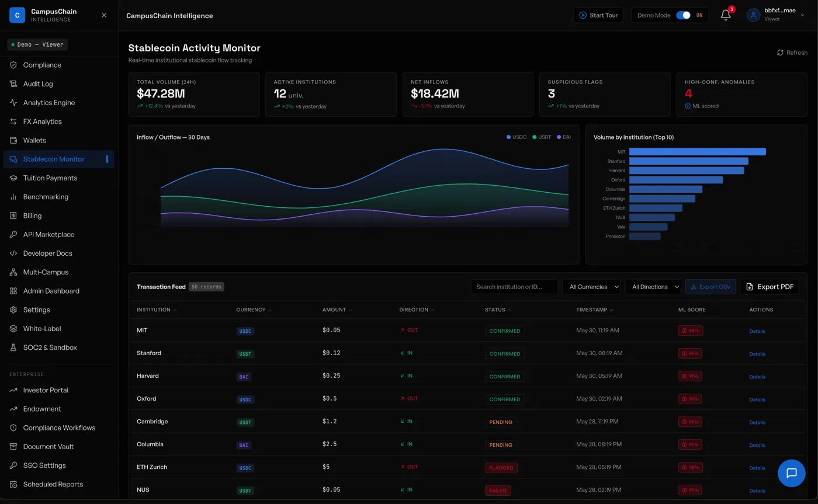Toggle USDT series in chart legend
Screen dimensions: 818x504
pyautogui.click(x=542, y=137)
